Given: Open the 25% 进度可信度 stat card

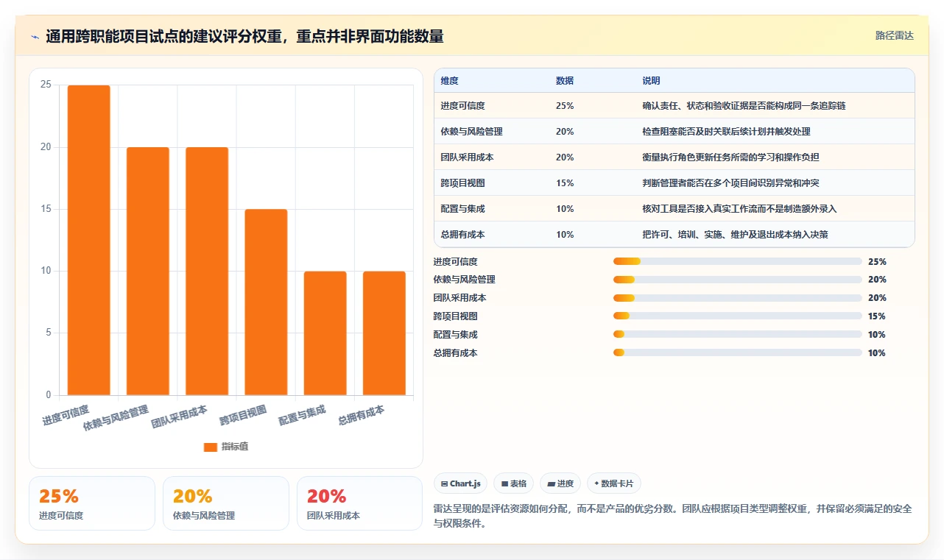Looking at the screenshot, I should point(92,503).
